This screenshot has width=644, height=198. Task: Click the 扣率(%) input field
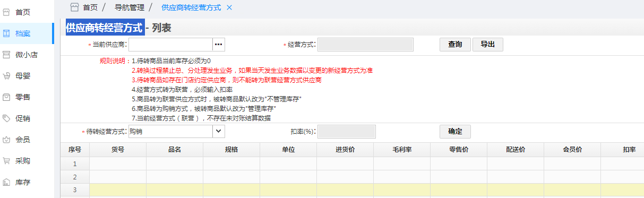click(346, 131)
